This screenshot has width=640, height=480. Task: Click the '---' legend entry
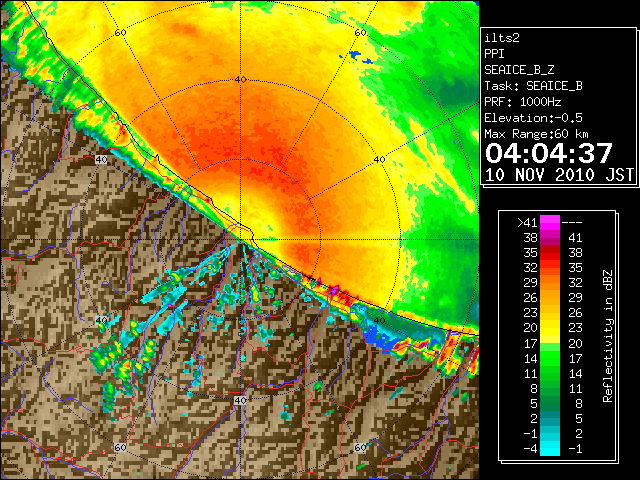572,223
